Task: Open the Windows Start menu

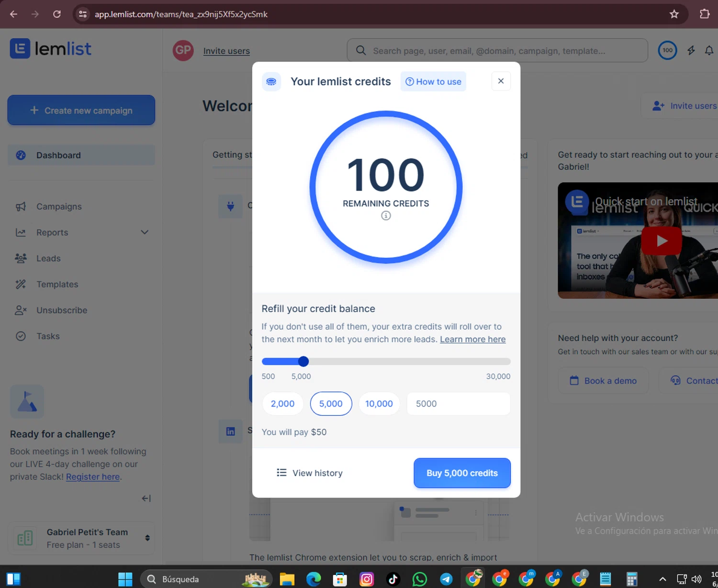Action: (x=125, y=579)
